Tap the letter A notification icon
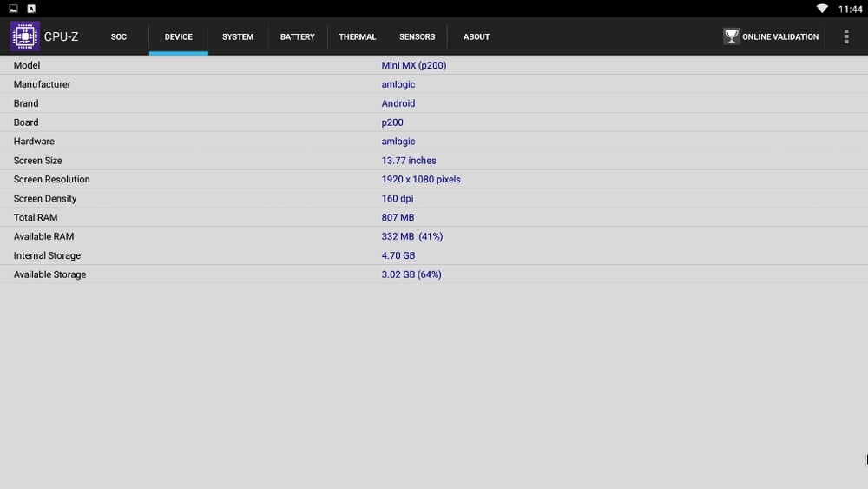Viewport: 868px width, 489px height. [x=31, y=9]
